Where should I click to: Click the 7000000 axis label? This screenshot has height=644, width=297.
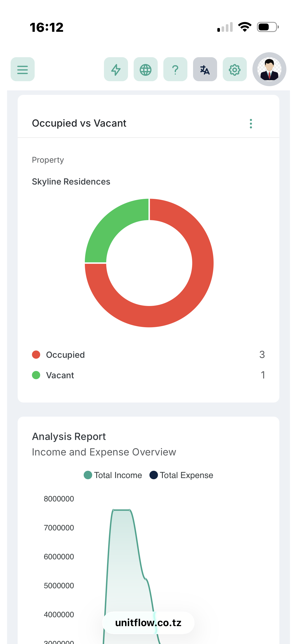pos(59,528)
